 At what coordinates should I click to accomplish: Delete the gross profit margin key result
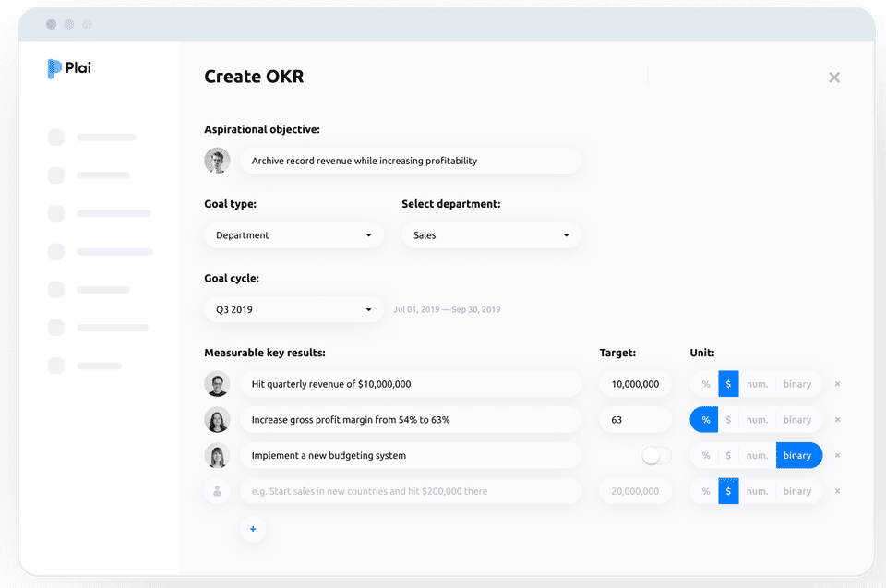point(837,419)
